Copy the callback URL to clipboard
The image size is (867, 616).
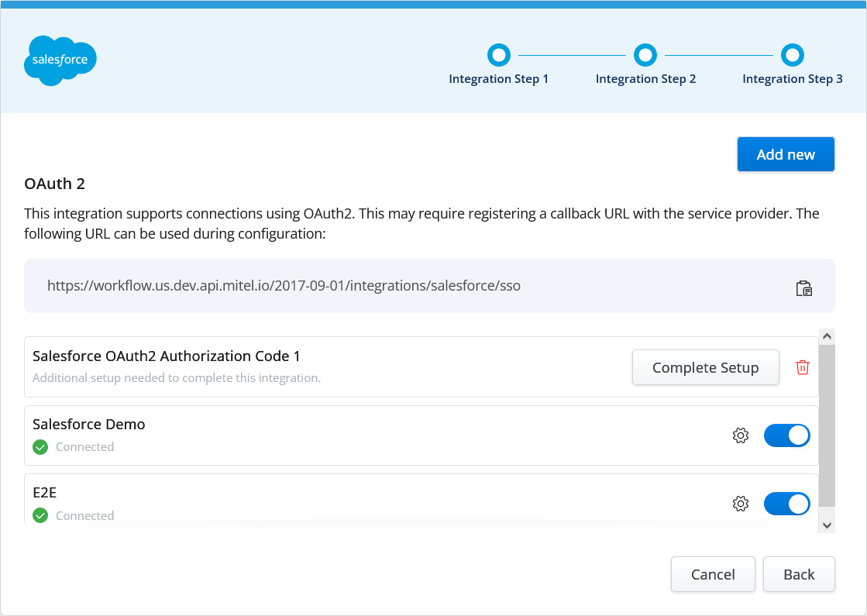coord(804,288)
